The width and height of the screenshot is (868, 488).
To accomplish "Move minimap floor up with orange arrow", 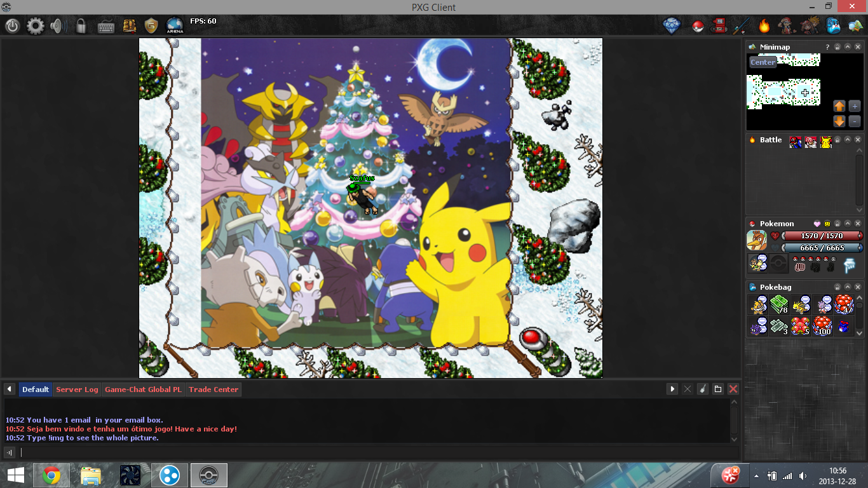I will click(x=839, y=106).
